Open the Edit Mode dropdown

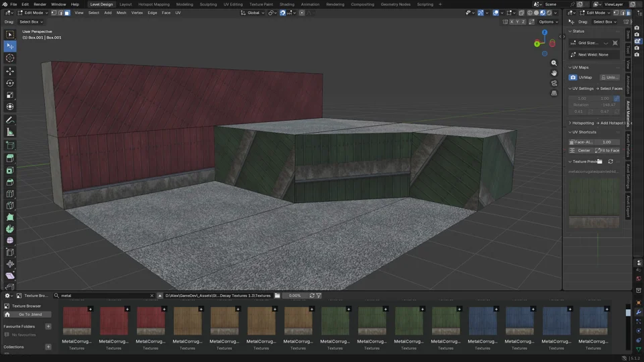point(33,13)
